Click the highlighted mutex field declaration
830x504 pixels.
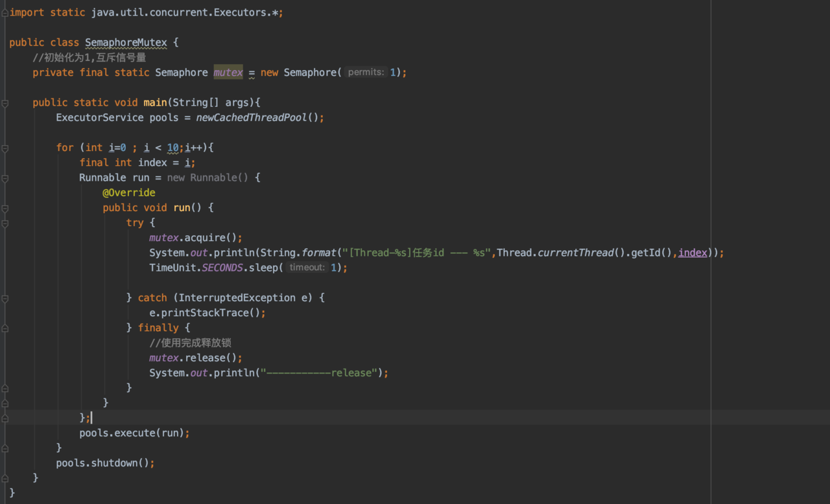(x=228, y=73)
